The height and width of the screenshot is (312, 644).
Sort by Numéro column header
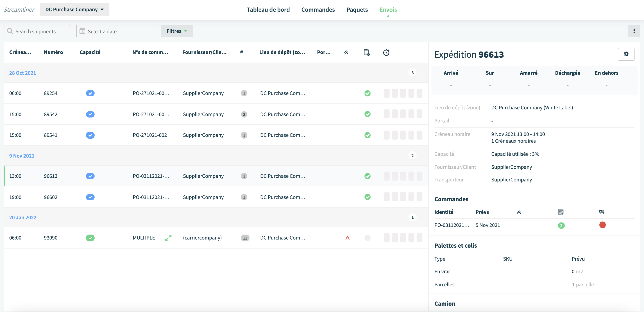53,52
